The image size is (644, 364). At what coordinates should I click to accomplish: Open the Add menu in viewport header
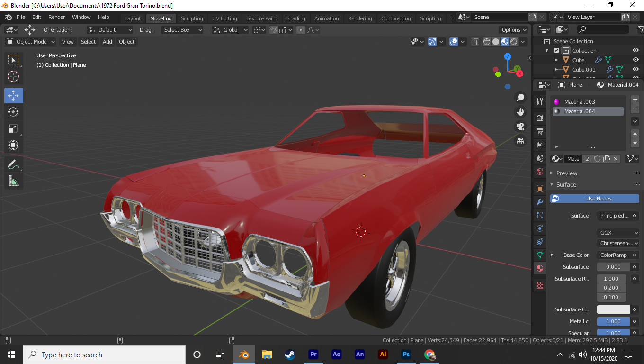[107, 42]
